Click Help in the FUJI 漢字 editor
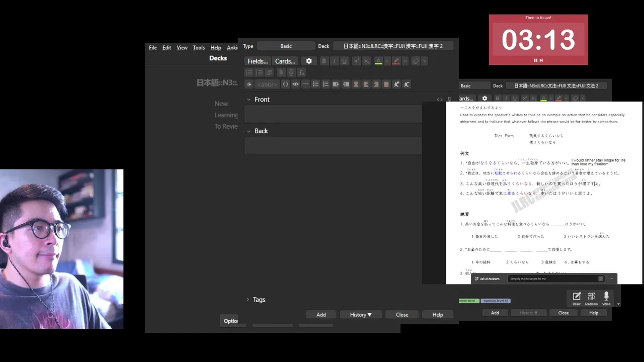644x362 pixels. coord(438,315)
